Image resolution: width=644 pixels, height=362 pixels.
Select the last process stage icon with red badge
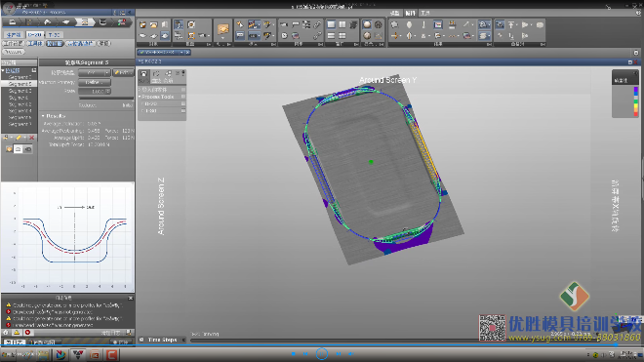(x=122, y=22)
